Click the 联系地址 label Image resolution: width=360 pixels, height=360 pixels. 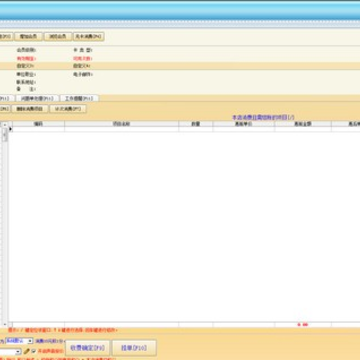tap(26, 82)
